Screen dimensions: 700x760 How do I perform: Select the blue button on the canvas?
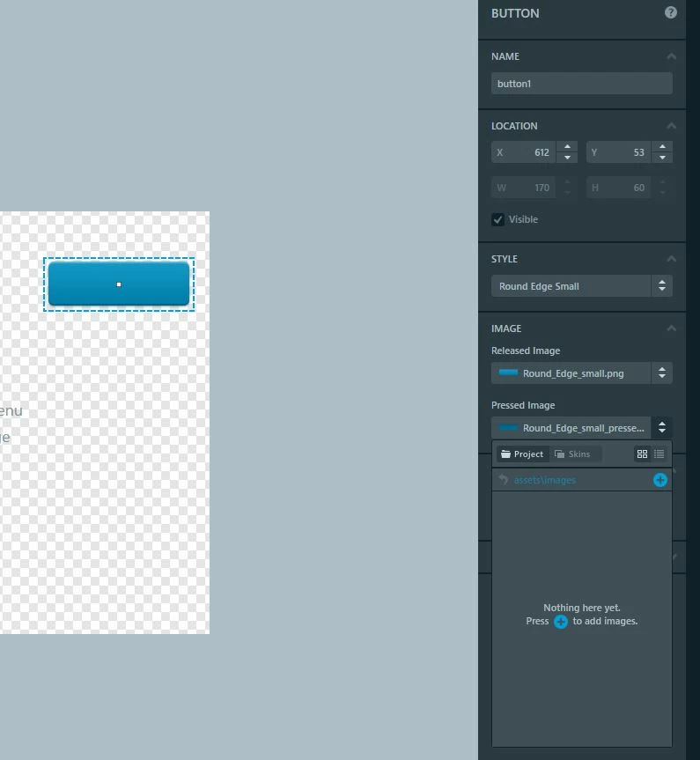click(119, 284)
